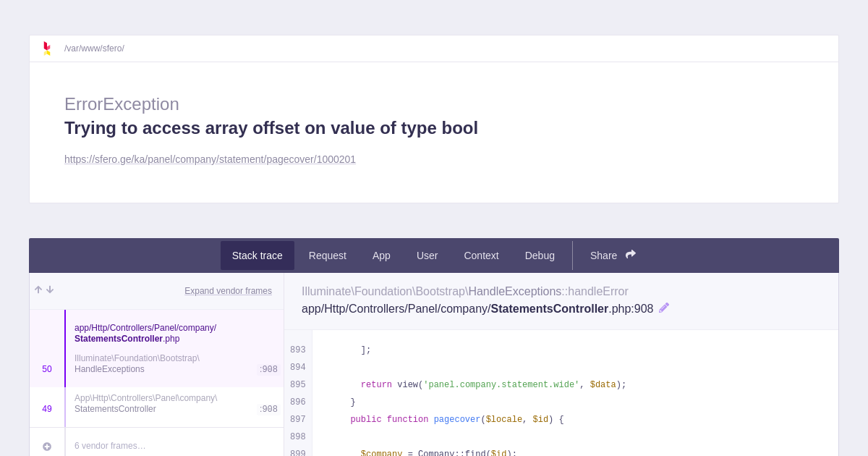Select the Debug tab
The height and width of the screenshot is (456, 868).
point(540,256)
